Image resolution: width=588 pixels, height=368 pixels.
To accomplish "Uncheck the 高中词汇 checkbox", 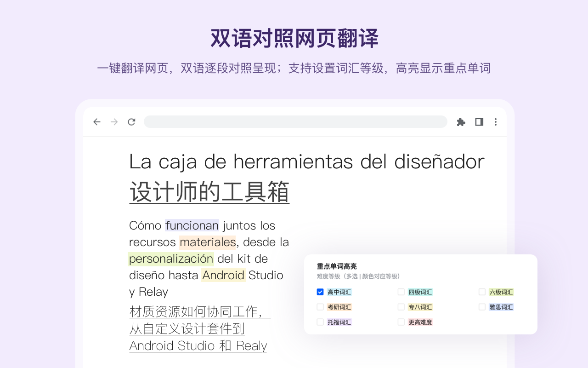I will click(x=320, y=292).
